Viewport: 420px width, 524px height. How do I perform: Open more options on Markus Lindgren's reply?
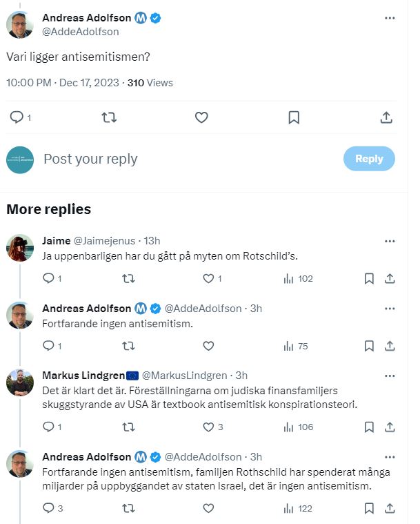pos(390,376)
